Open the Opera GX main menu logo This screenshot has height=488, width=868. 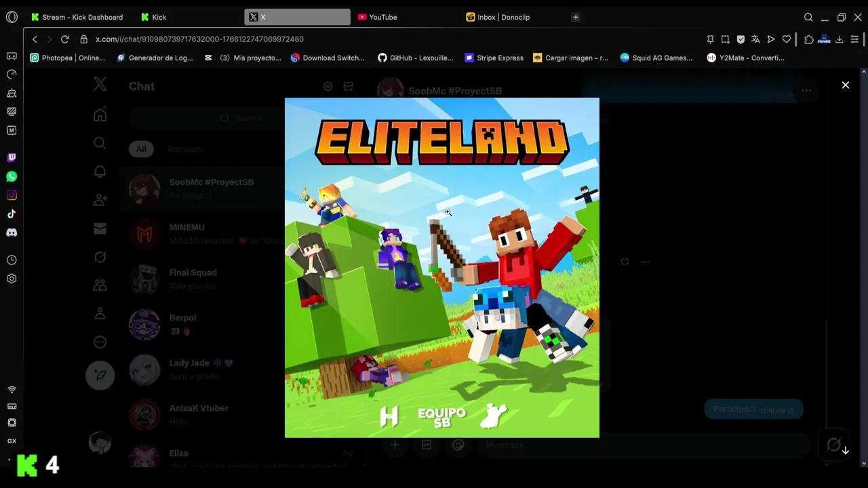[12, 17]
